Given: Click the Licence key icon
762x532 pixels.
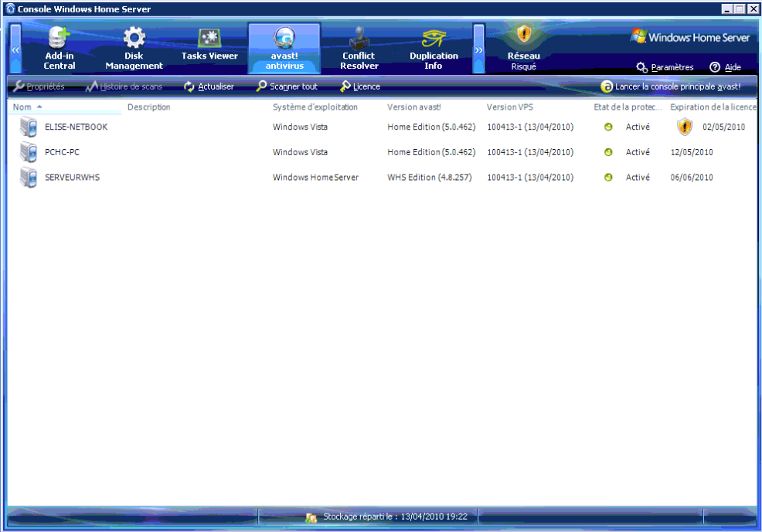Looking at the screenshot, I should [345, 86].
